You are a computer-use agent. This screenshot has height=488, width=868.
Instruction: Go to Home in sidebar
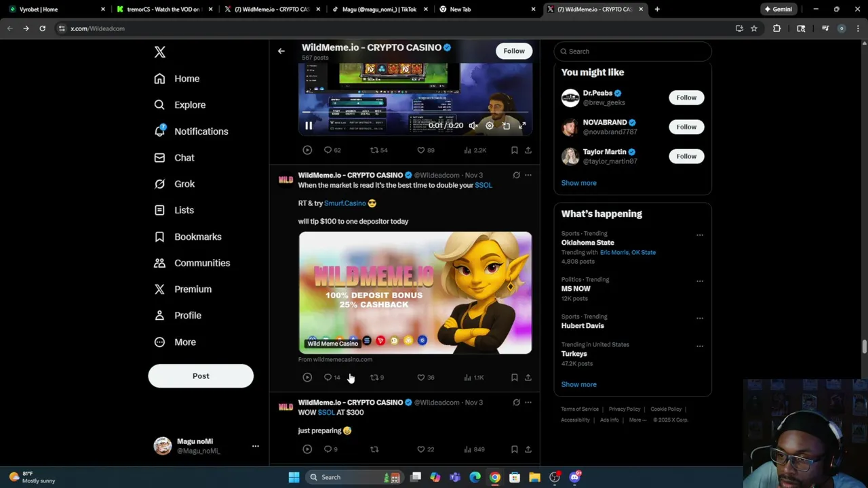[x=177, y=79]
